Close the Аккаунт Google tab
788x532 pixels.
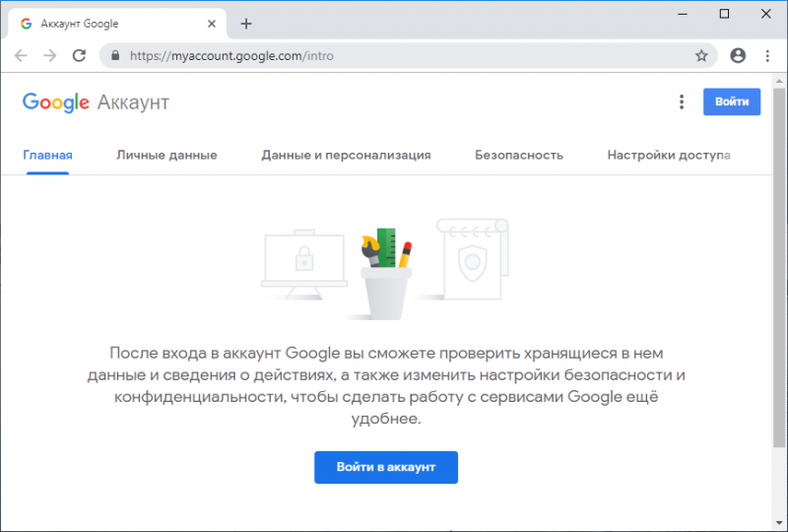212,24
